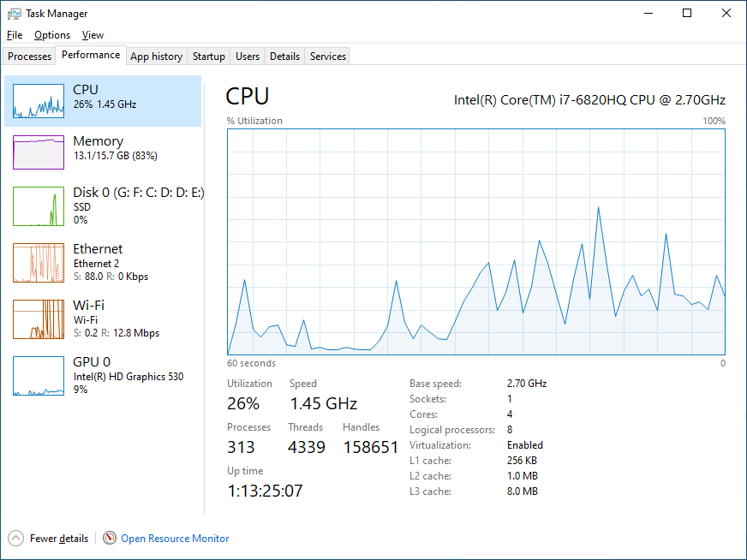Click the Memory 13.1/15.7 GB usage text
The width and height of the screenshot is (747, 560).
click(116, 156)
